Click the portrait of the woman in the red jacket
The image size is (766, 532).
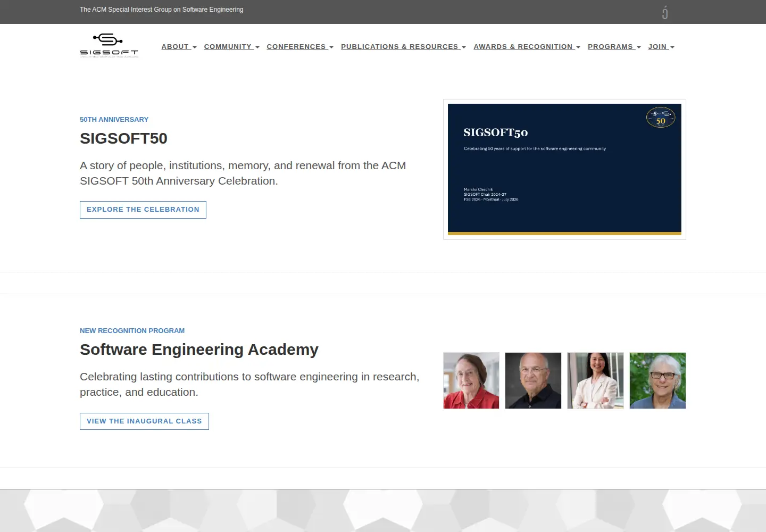(x=471, y=380)
